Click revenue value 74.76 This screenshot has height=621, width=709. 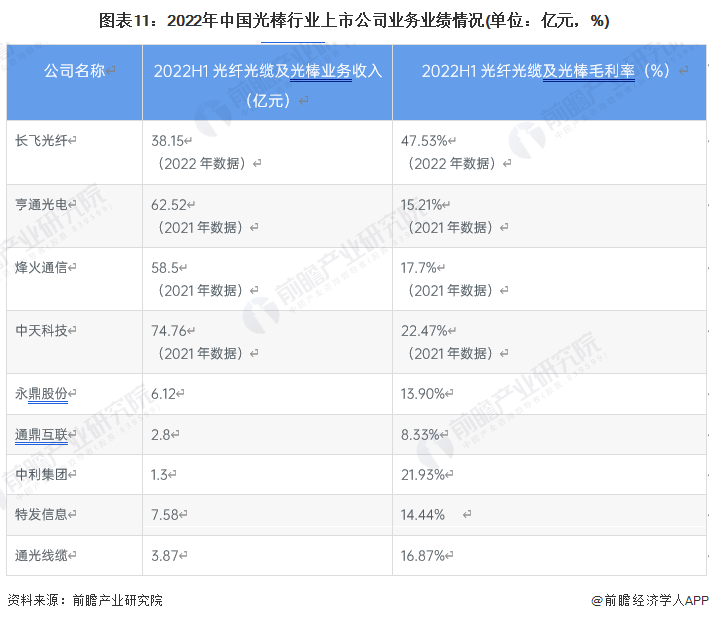[169, 331]
